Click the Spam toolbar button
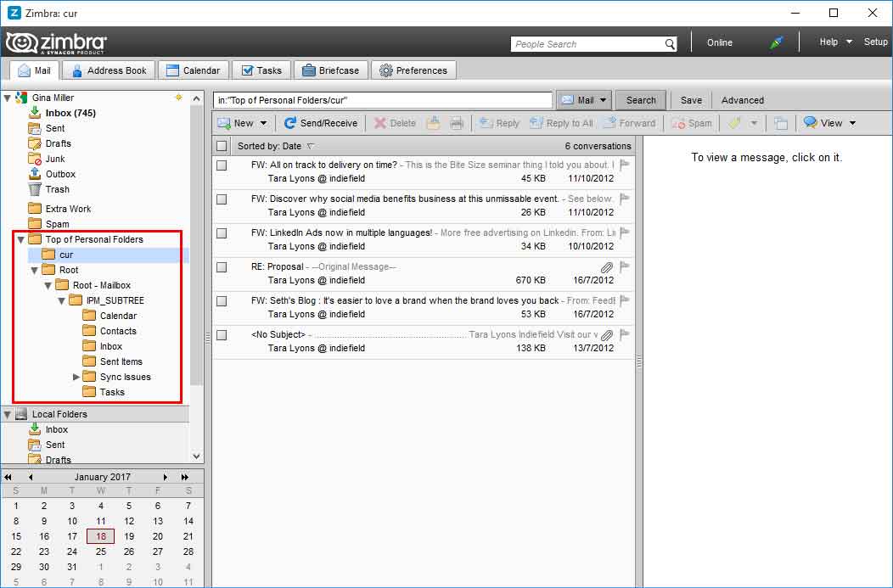The height and width of the screenshot is (588, 893). [691, 123]
